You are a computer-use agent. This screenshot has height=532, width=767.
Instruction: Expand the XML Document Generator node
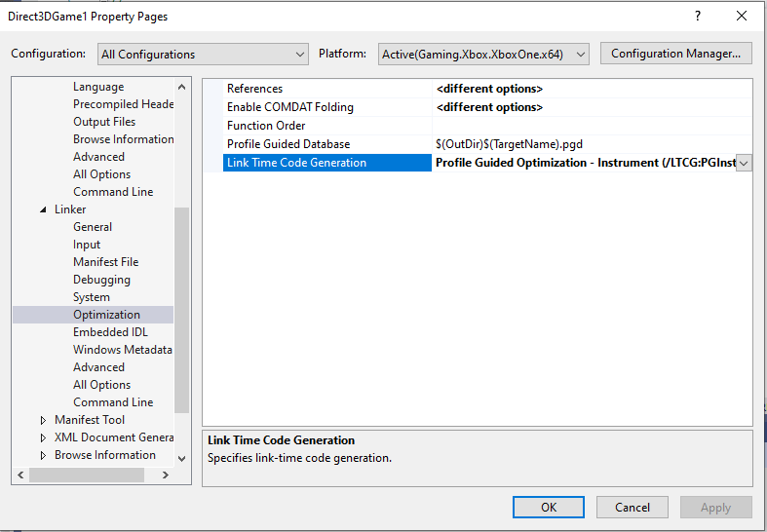pyautogui.click(x=43, y=437)
